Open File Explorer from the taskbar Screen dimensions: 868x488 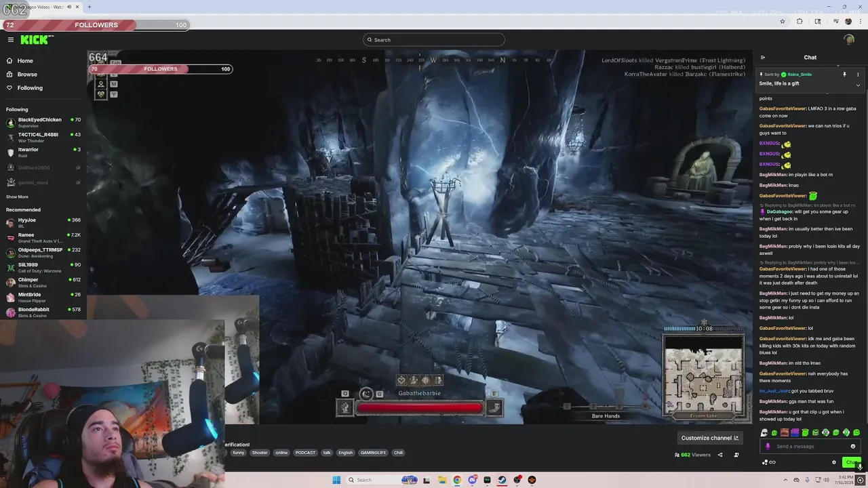pyautogui.click(x=441, y=480)
